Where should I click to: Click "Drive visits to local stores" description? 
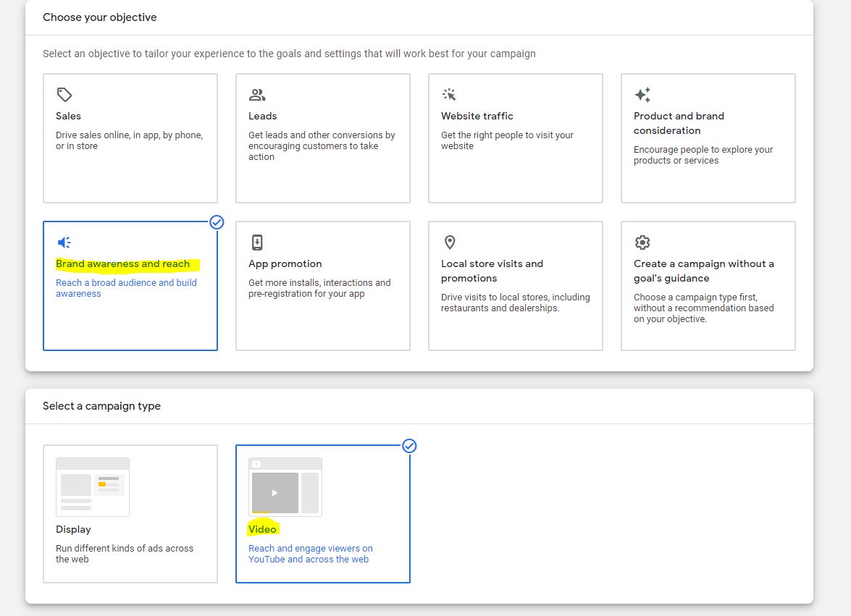point(516,303)
